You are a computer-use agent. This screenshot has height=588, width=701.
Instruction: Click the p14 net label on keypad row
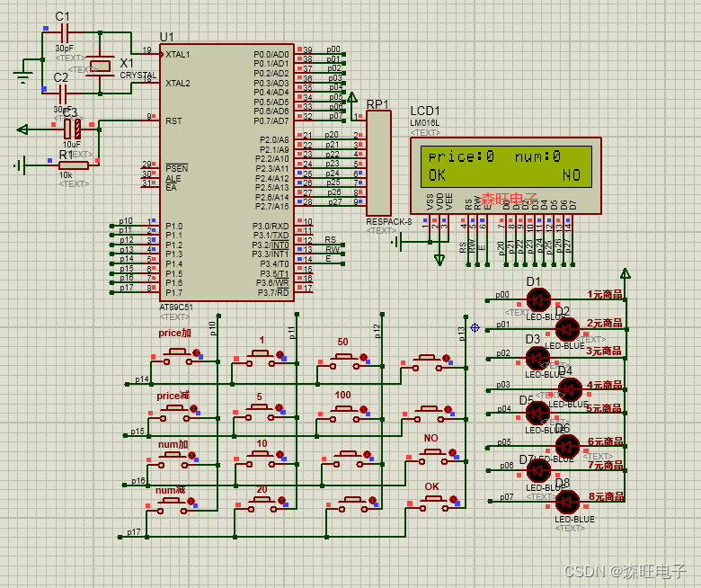(142, 379)
